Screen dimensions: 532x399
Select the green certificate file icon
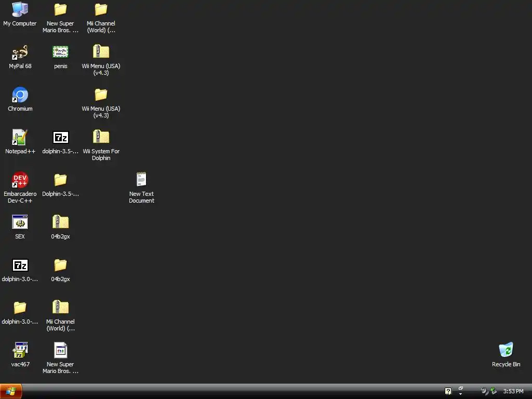pos(60,52)
